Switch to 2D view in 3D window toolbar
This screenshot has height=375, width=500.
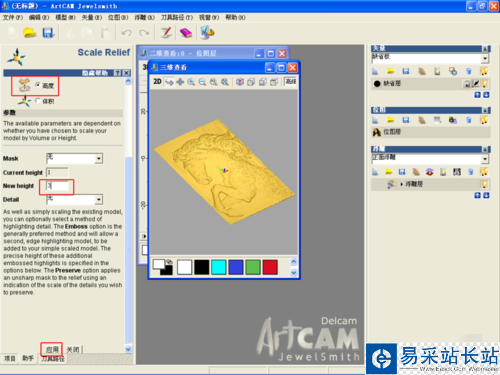coord(157,82)
